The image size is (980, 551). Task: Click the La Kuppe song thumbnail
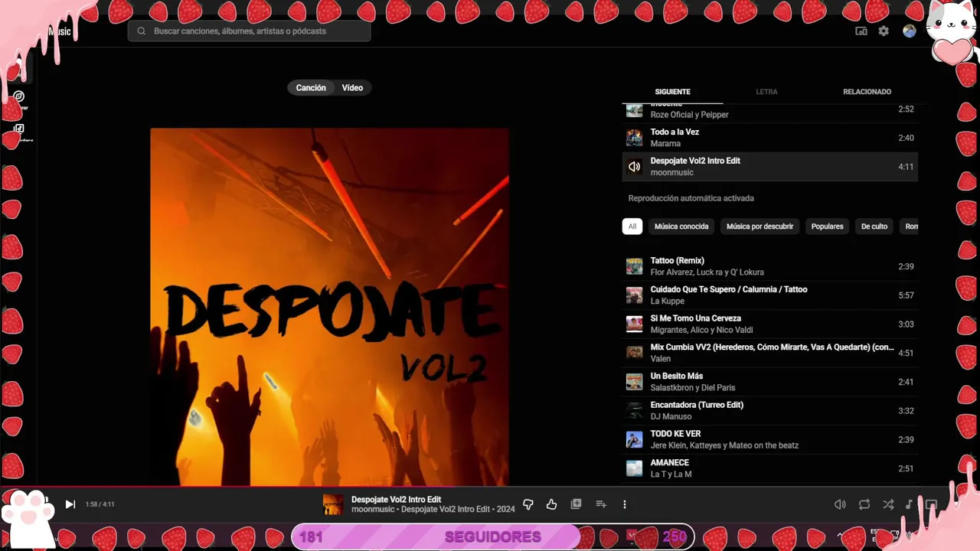(x=634, y=295)
